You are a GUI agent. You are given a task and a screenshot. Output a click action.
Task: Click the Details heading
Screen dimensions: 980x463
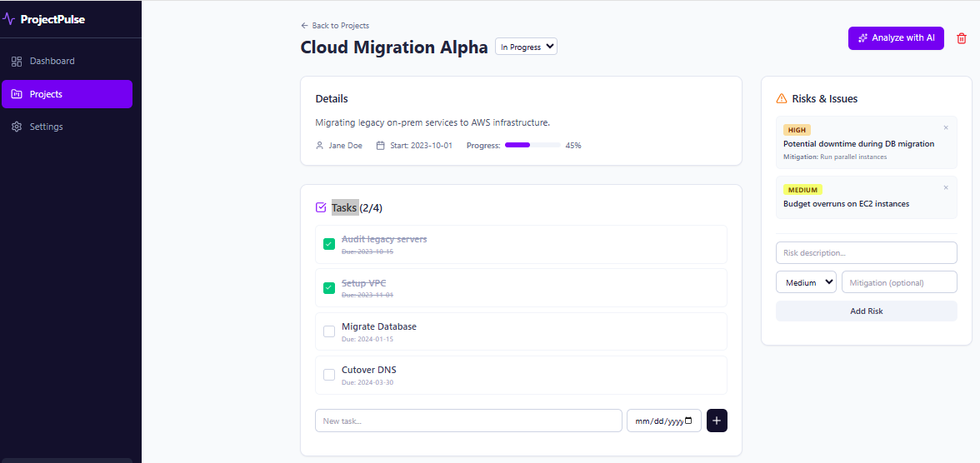tap(332, 99)
